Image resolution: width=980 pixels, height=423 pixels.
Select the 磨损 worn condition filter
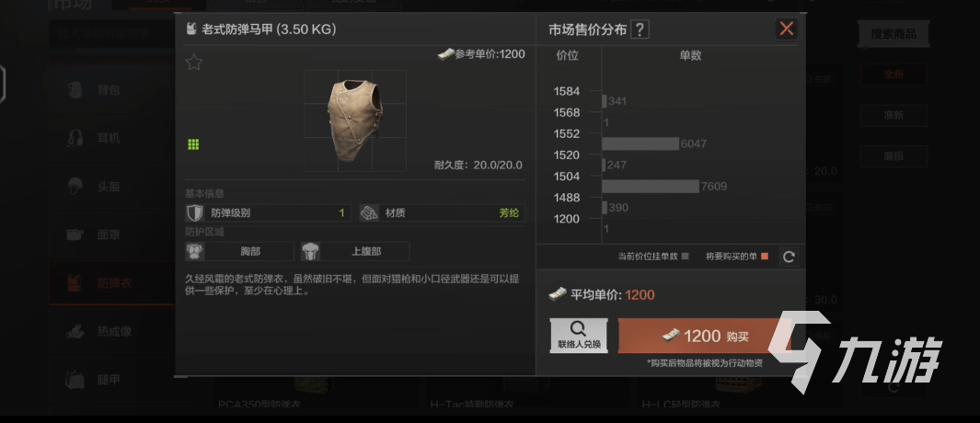(894, 155)
